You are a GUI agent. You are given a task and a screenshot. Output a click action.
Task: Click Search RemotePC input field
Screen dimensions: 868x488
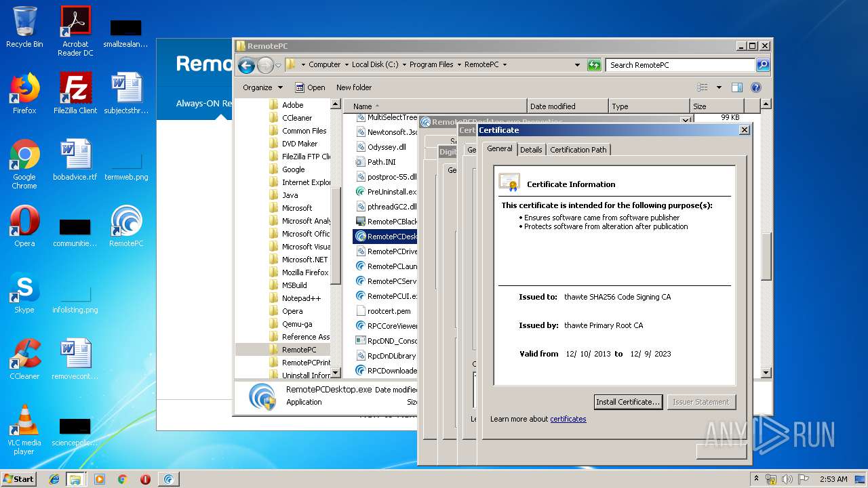pyautogui.click(x=680, y=65)
